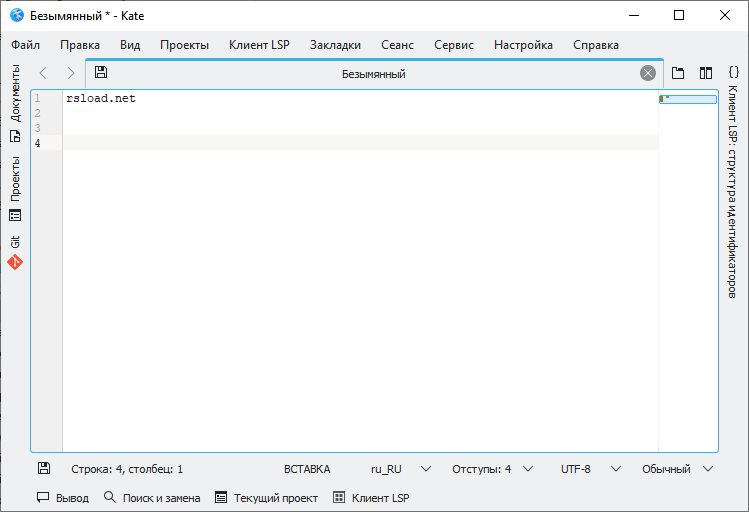Maximize the Kate window

pos(679,15)
